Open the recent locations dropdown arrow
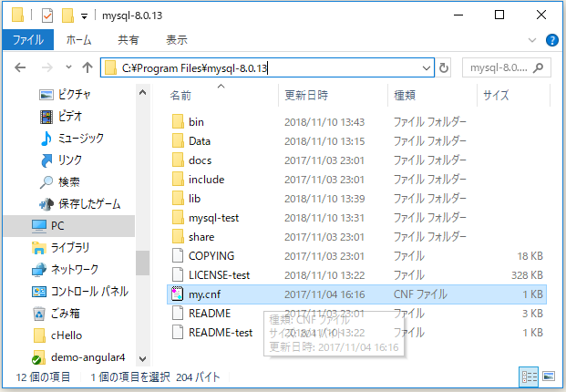566x392 pixels. coord(68,67)
